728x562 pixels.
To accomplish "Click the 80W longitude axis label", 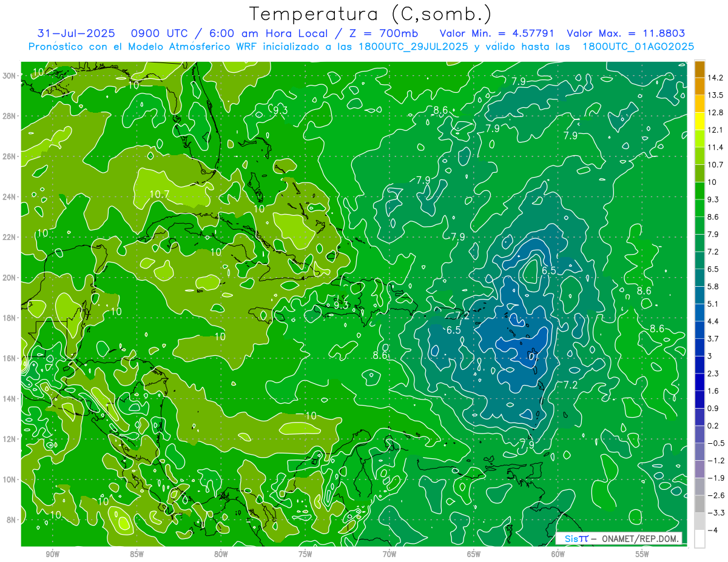I will [x=221, y=554].
